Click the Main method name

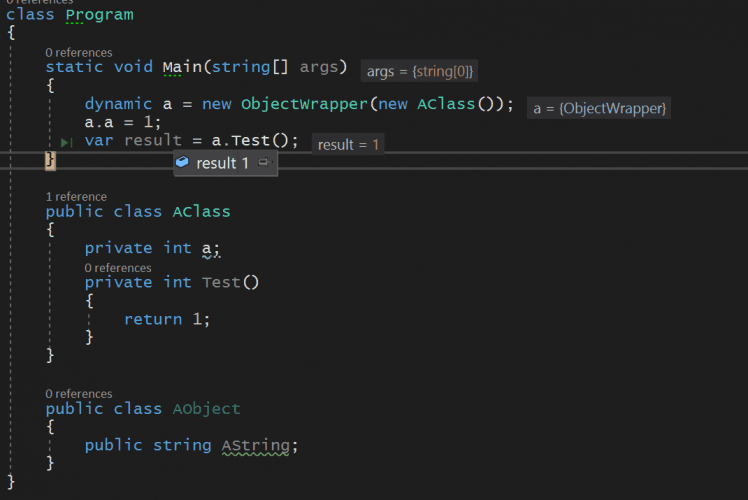coord(185,68)
